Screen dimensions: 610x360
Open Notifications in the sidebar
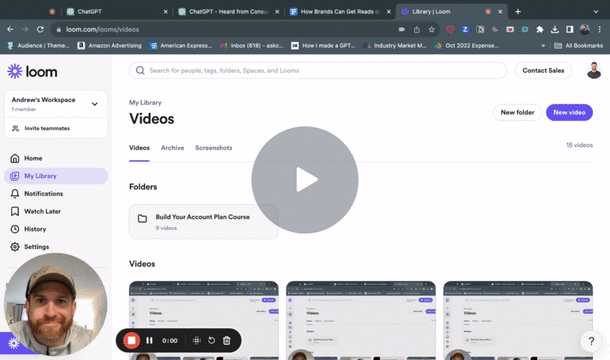coord(56,193)
